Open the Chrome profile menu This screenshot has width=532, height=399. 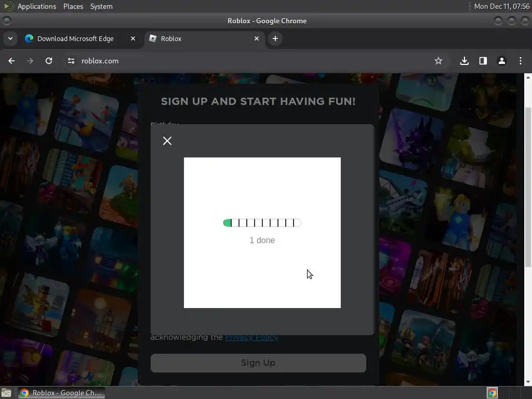[502, 61]
